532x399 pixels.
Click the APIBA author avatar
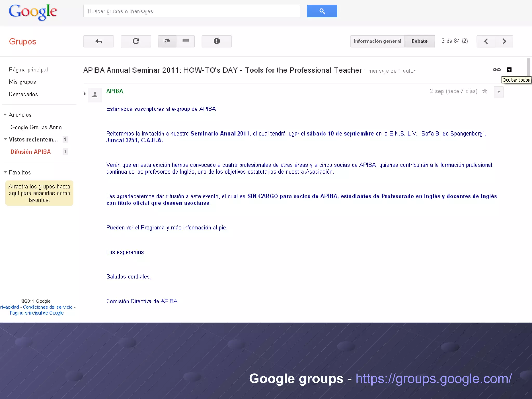95,95
